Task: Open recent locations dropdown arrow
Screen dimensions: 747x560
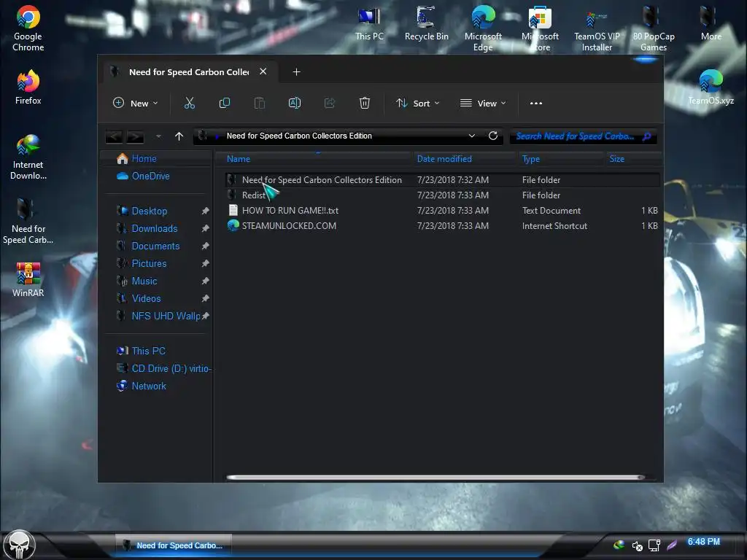Action: coord(158,136)
